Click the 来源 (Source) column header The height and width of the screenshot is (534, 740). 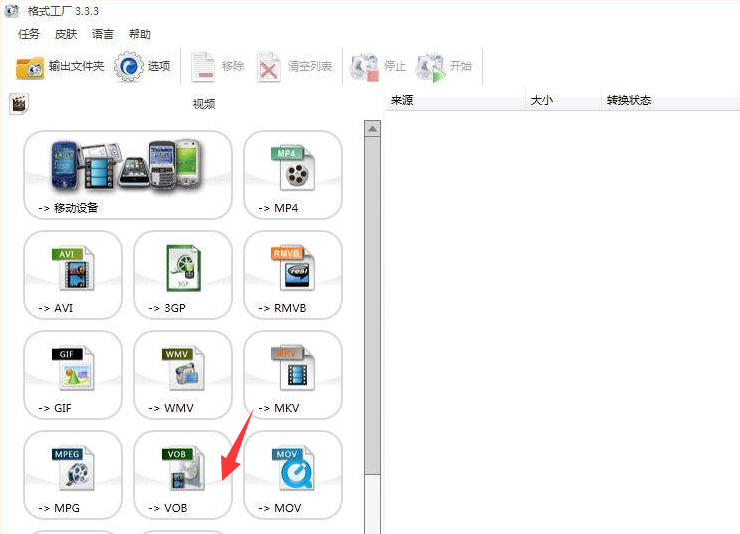click(402, 101)
